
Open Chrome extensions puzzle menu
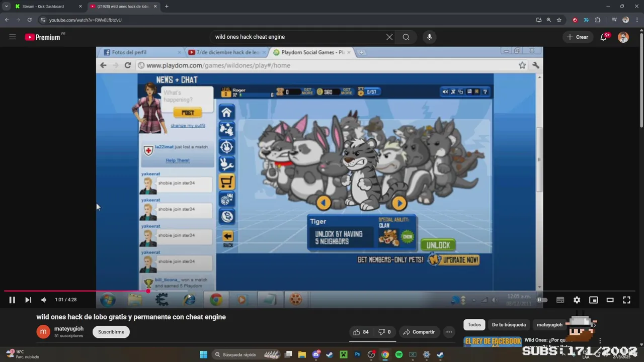tap(598, 20)
